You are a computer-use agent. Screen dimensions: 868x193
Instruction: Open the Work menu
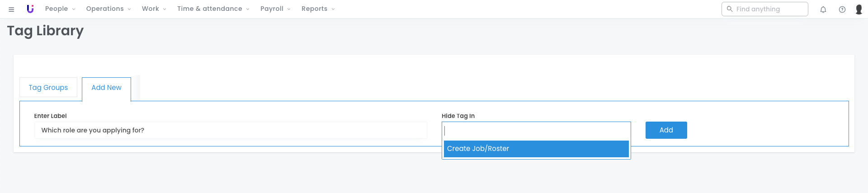pyautogui.click(x=154, y=9)
